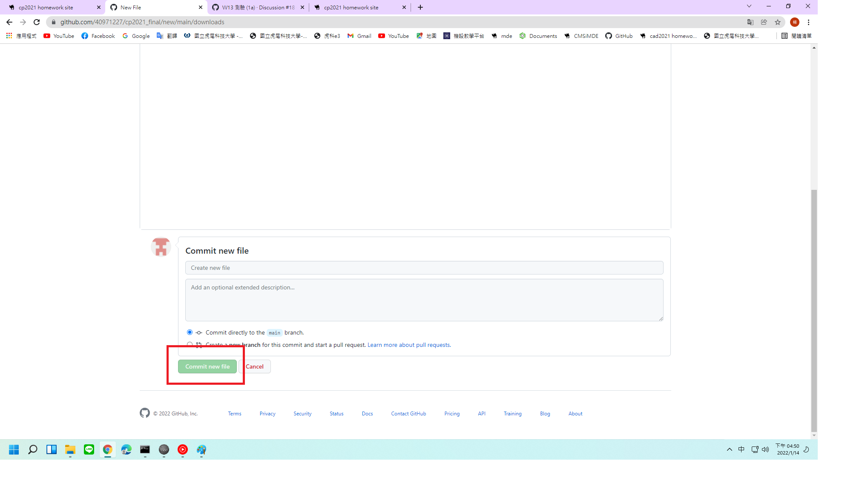
Task: Select Commit directly to main branch
Action: click(x=190, y=332)
